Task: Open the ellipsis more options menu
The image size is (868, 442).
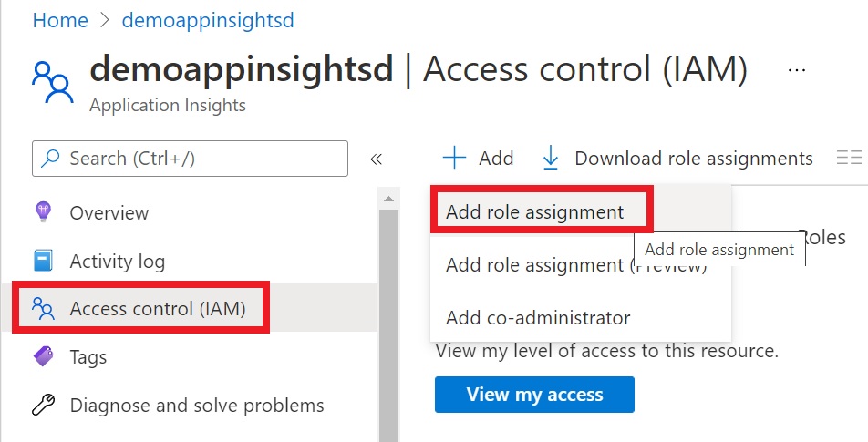Action: (x=797, y=69)
